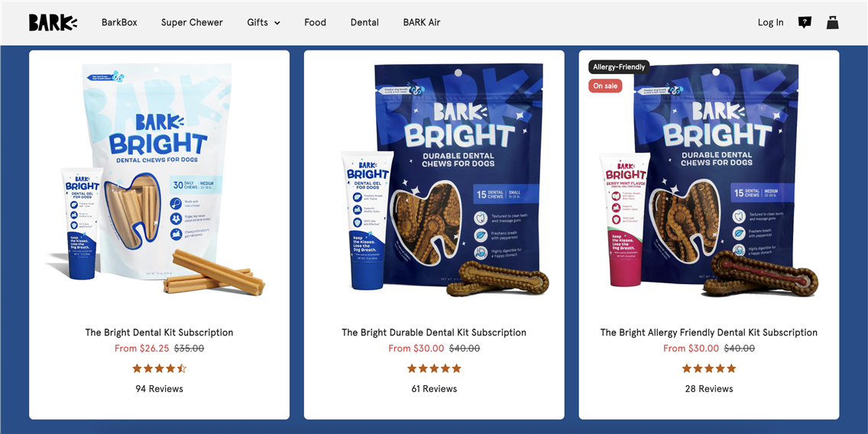Go to Super Chewer page
Screen dimensions: 868x434
click(x=192, y=23)
